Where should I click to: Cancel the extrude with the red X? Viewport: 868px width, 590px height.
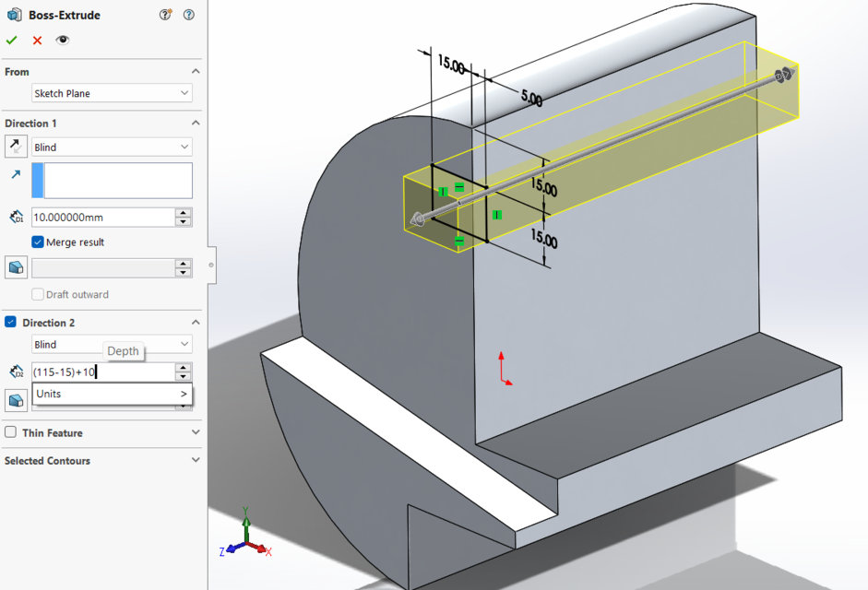coord(37,40)
